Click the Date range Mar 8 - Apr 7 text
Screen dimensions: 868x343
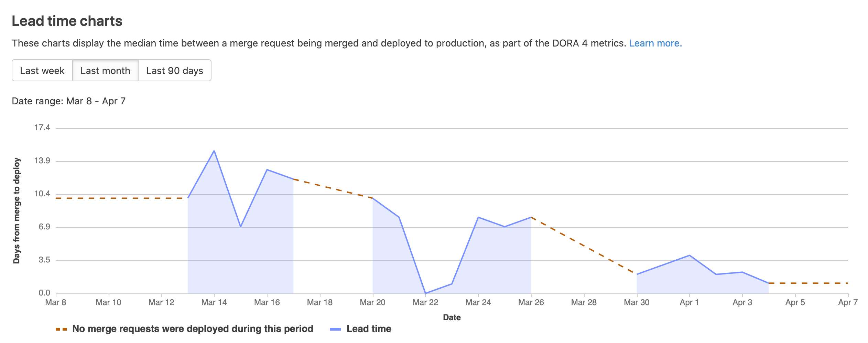[69, 101]
